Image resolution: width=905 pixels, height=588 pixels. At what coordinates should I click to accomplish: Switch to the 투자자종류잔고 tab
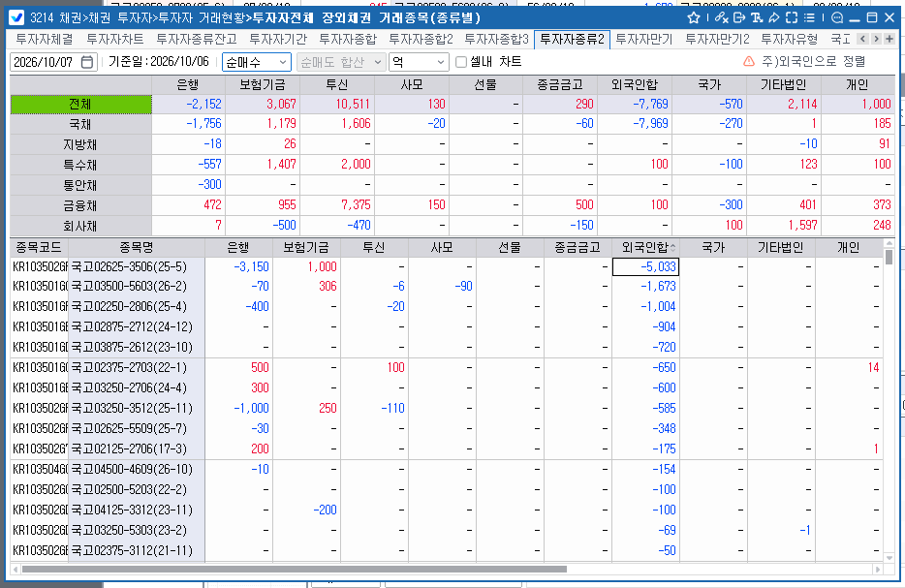[197, 39]
